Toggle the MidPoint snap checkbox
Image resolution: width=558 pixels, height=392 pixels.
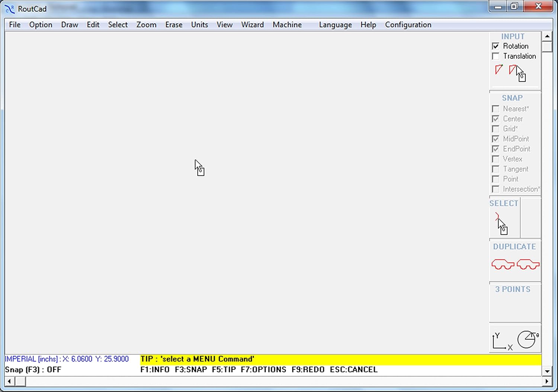tap(496, 139)
